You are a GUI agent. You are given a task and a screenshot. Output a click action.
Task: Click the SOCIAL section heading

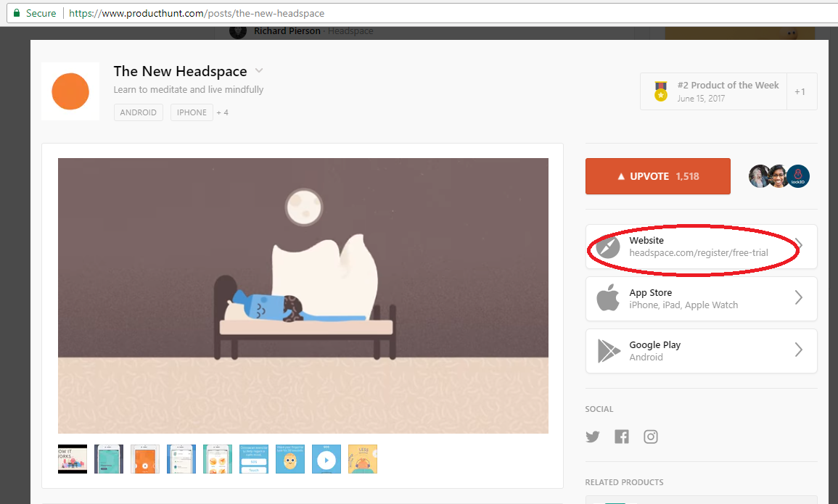(599, 409)
